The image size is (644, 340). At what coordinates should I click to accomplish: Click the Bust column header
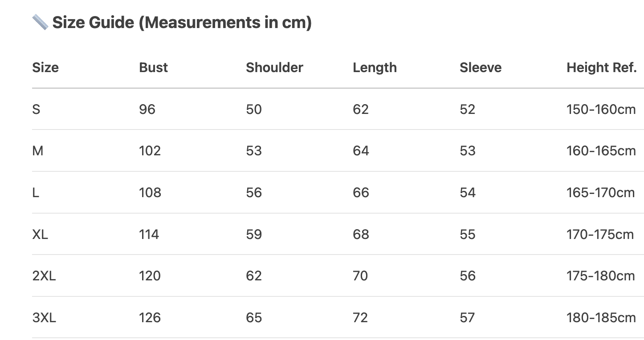(153, 68)
